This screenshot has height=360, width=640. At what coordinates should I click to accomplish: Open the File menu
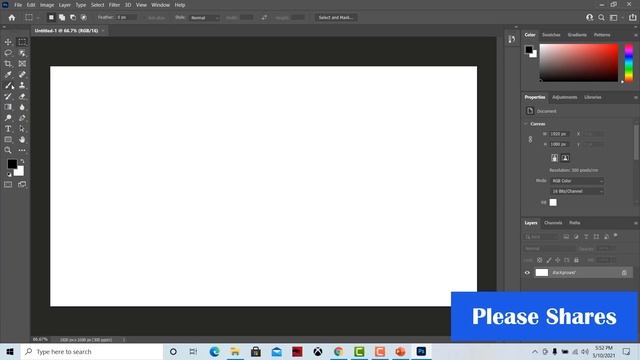coord(18,5)
